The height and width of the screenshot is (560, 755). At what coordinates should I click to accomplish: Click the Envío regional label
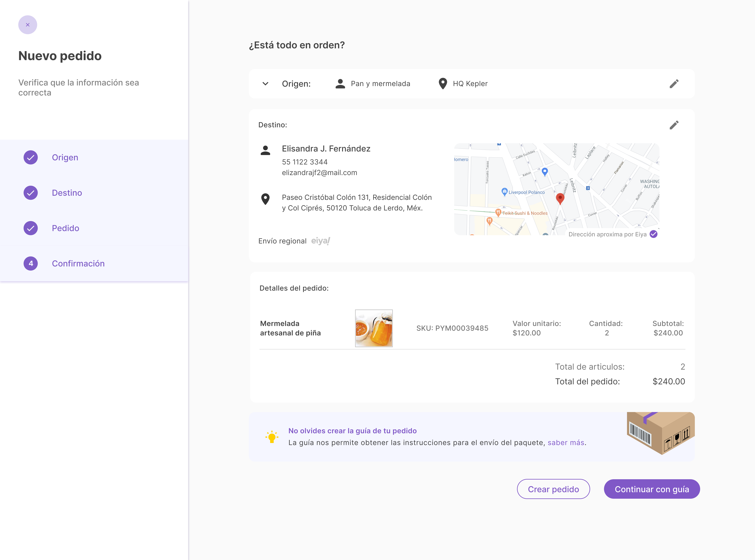click(282, 241)
